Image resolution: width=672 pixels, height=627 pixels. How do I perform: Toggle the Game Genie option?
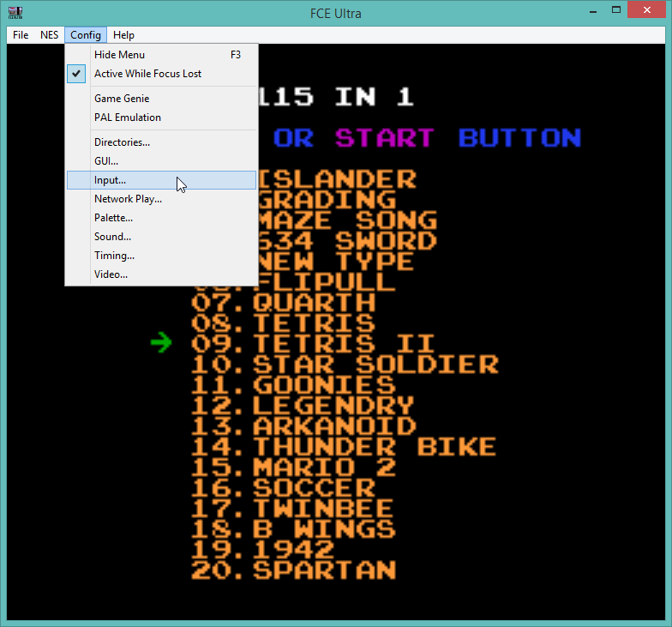click(161, 99)
